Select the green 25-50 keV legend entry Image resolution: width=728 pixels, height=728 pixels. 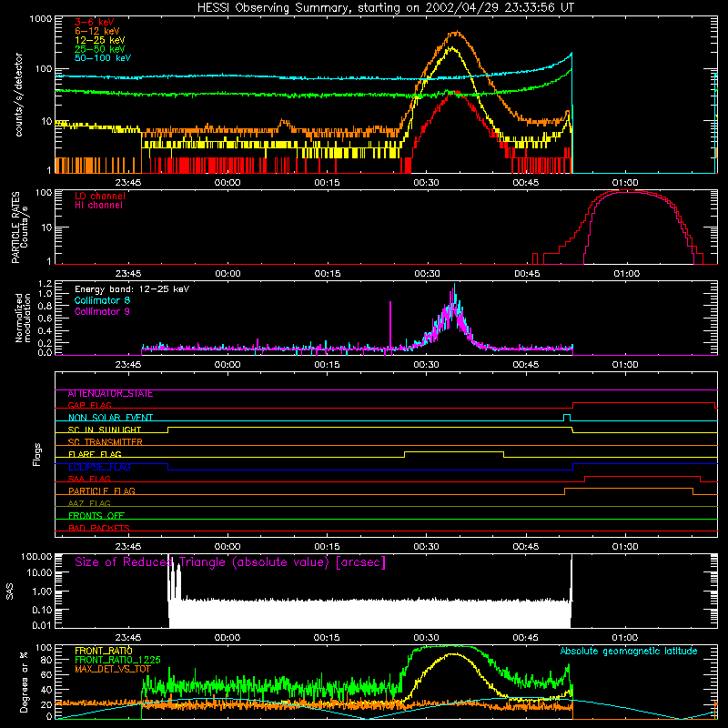pyautogui.click(x=100, y=49)
